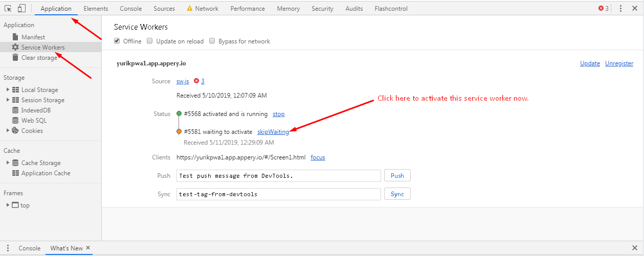
Task: Uncheck the Offline checkbox
Action: pos(118,41)
